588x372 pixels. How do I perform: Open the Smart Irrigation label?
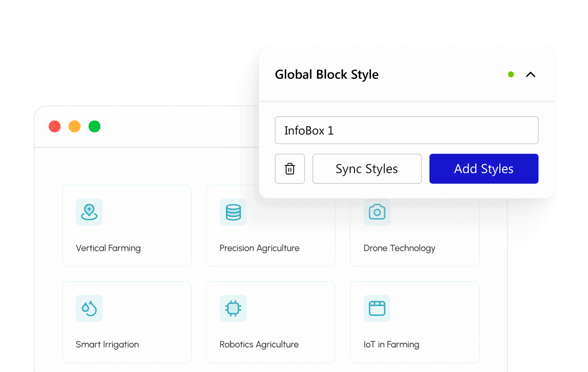(x=107, y=344)
